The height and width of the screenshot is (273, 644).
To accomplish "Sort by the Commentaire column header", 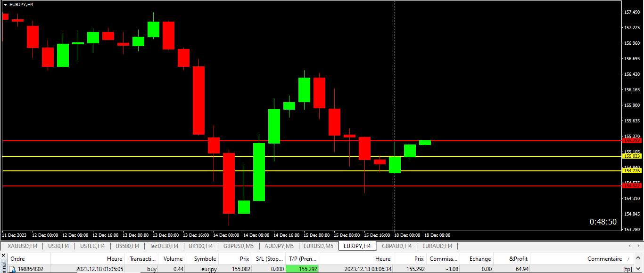I will (x=604, y=258).
